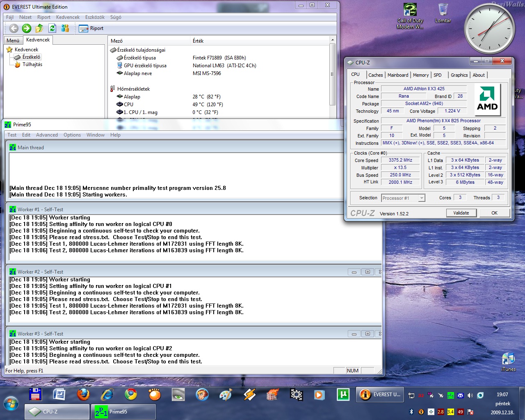The width and height of the screenshot is (525, 420).
Task: Open the Lomtár recycle bin icon
Action: (443, 13)
